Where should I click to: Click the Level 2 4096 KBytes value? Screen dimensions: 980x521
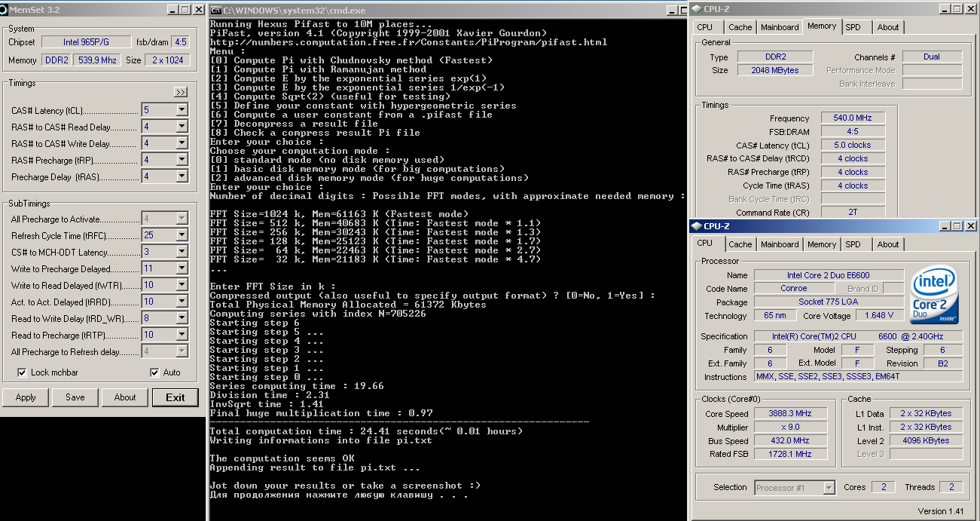tap(925, 441)
